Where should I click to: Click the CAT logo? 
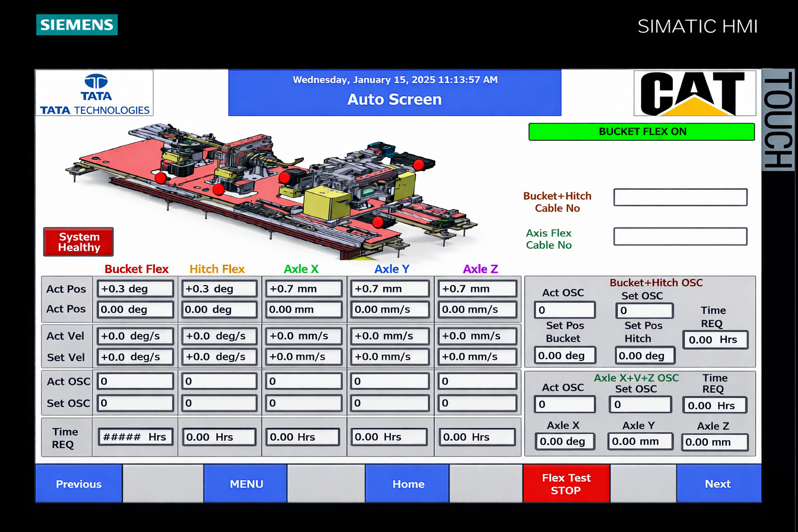(694, 94)
